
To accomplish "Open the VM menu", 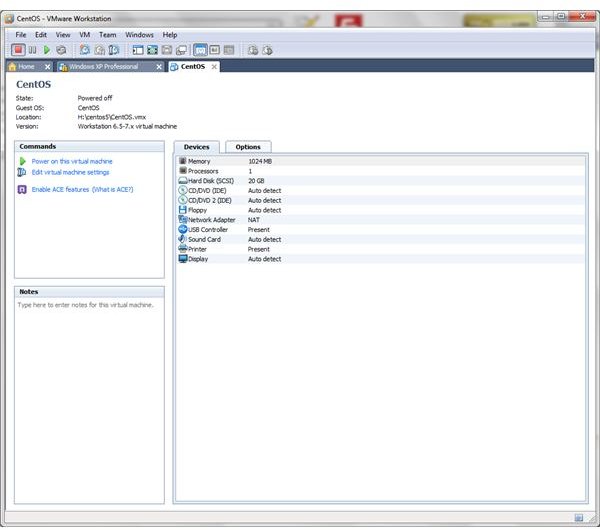I will pos(85,35).
